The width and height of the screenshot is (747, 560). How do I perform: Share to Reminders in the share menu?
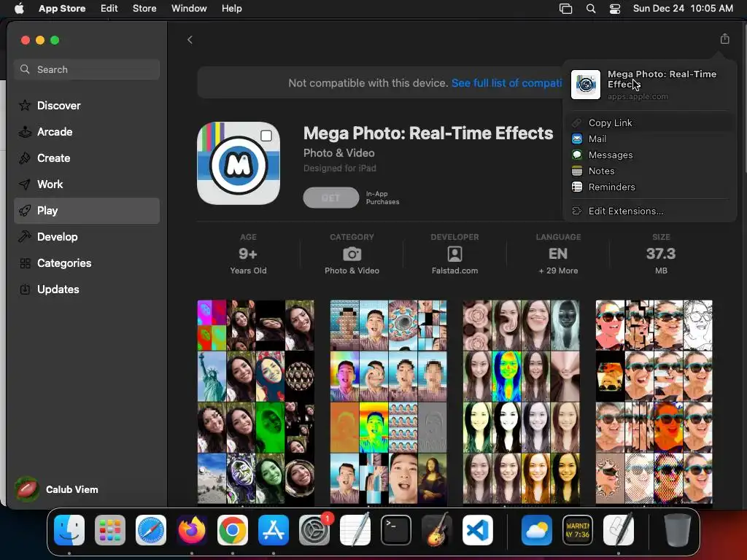(x=650, y=187)
